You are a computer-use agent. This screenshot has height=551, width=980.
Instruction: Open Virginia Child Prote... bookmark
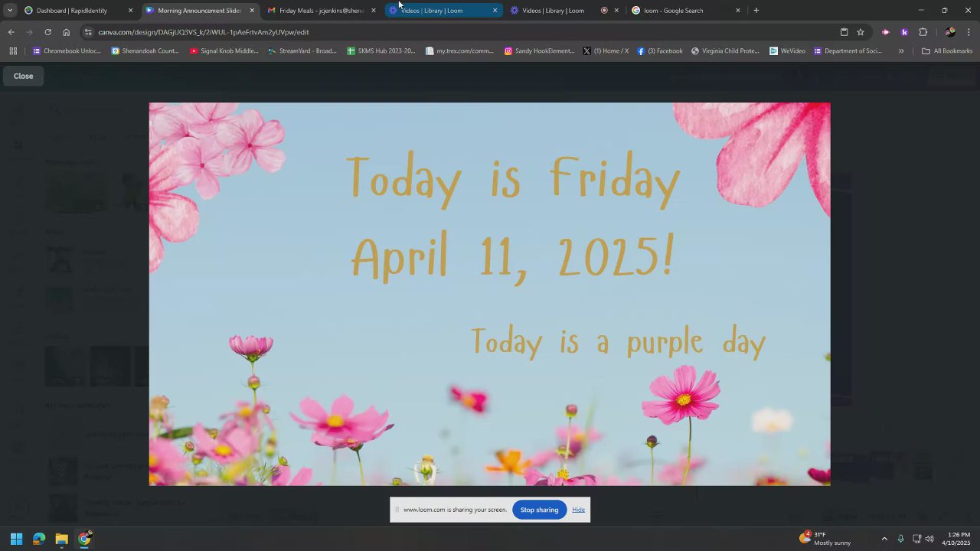(725, 51)
